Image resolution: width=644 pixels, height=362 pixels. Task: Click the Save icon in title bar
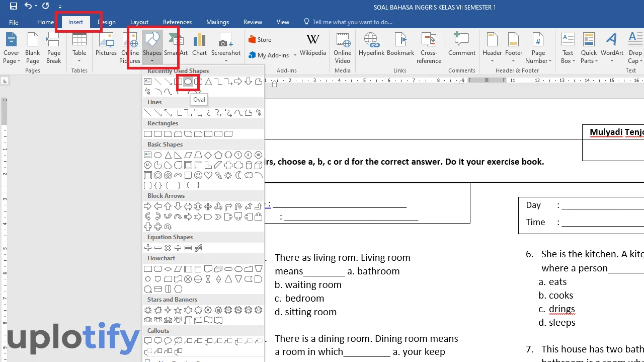[x=14, y=7]
